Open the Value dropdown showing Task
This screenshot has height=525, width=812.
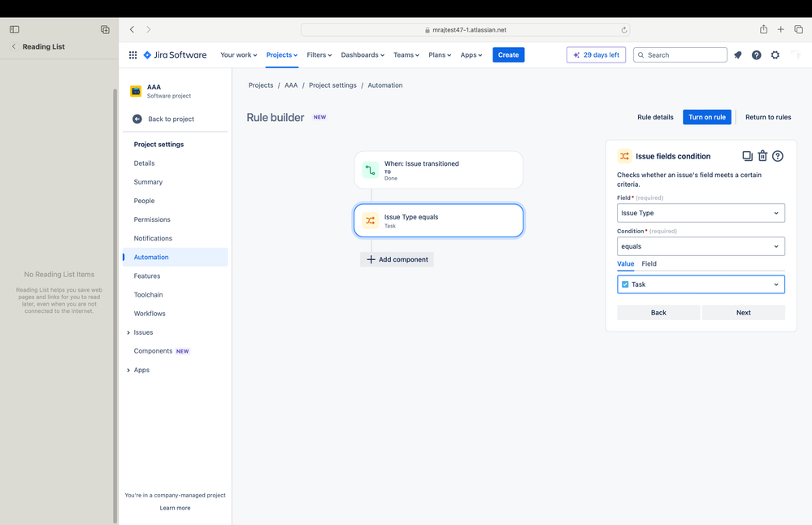click(701, 284)
